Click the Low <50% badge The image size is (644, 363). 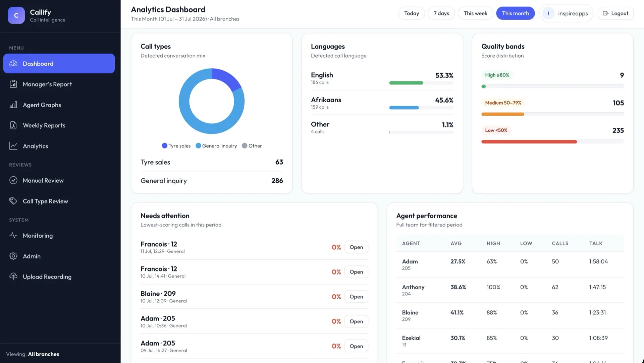496,130
